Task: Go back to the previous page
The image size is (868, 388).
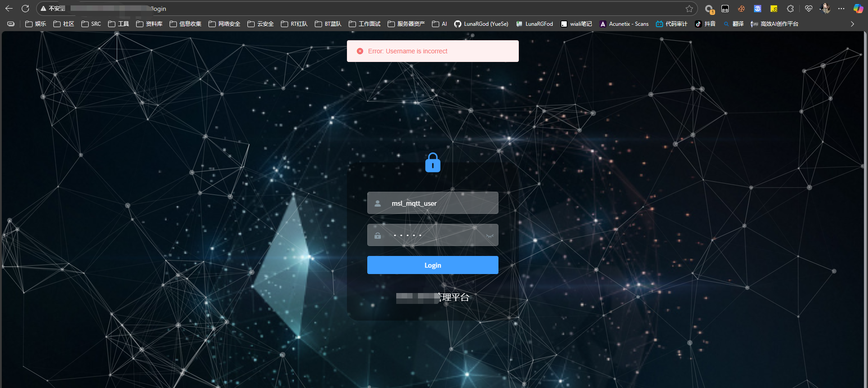Action: (x=9, y=9)
